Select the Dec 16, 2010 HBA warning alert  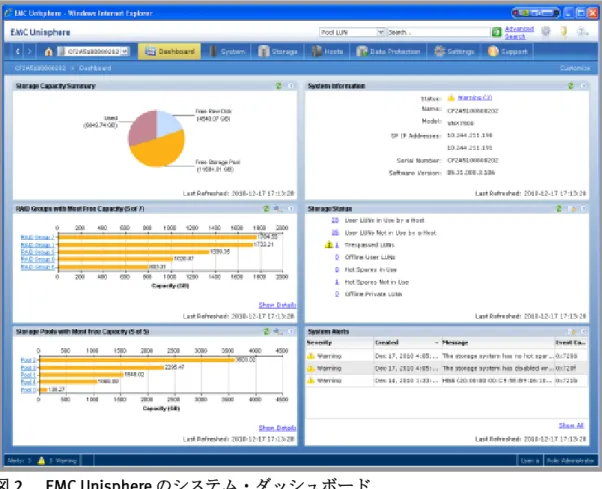[447, 380]
